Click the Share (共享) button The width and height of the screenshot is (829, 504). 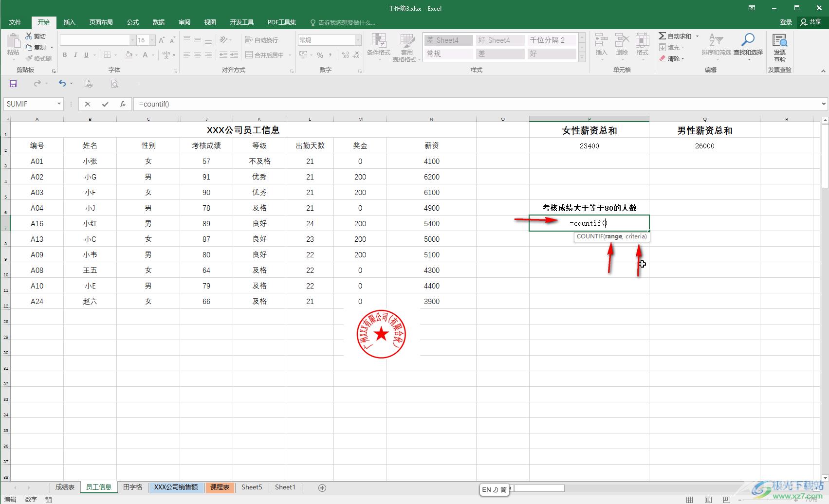click(811, 22)
